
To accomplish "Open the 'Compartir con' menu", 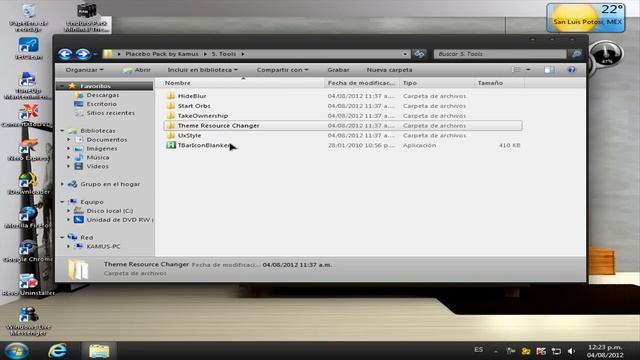I will [282, 70].
